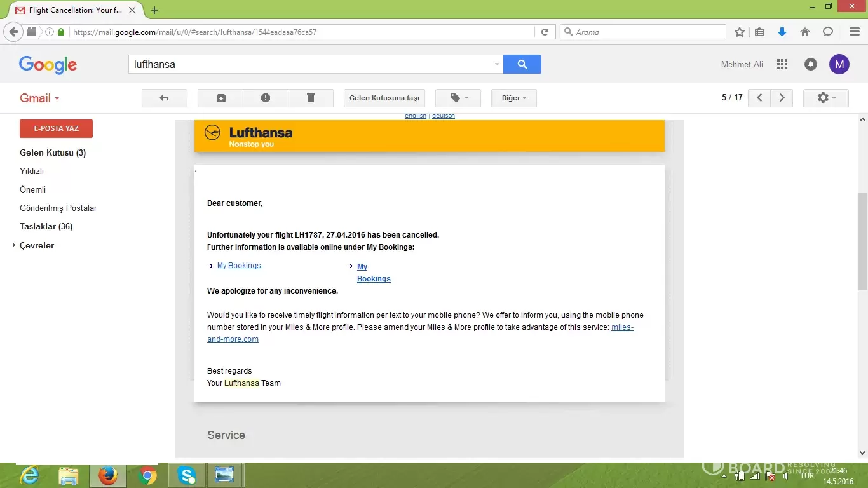Open Google notifications bell icon

click(x=811, y=64)
